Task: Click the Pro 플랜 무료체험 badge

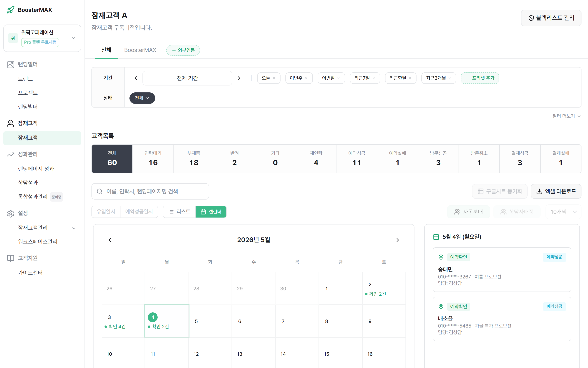Action: 40,42
